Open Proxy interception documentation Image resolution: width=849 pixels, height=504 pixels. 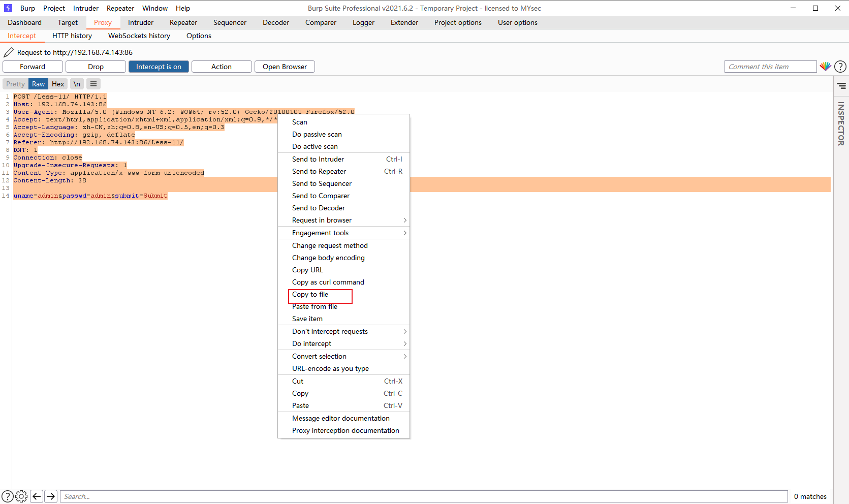tap(343, 430)
